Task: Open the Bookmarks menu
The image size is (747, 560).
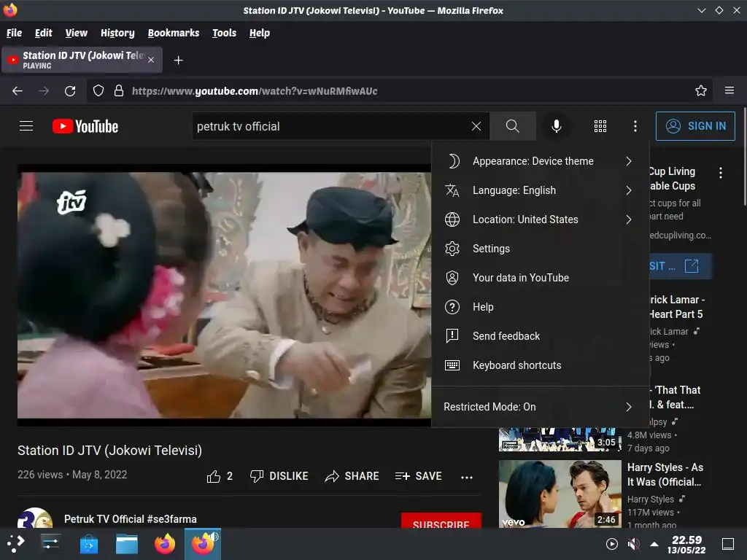Action: coord(174,33)
